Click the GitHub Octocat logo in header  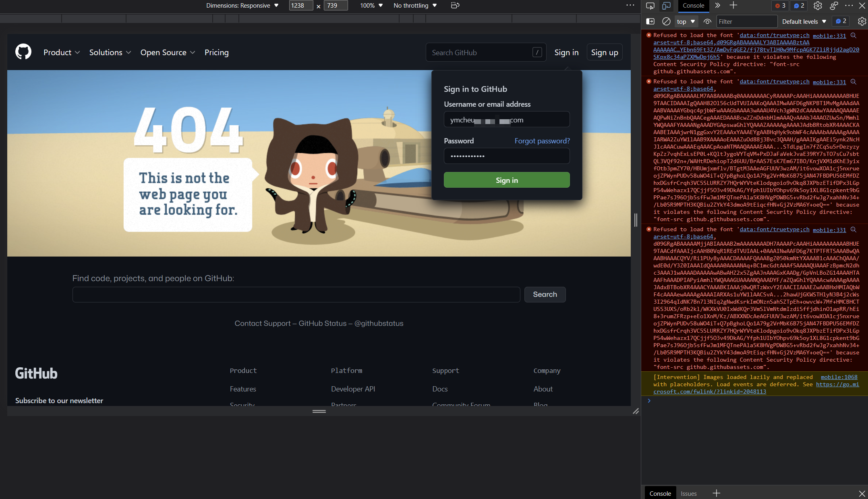[23, 52]
